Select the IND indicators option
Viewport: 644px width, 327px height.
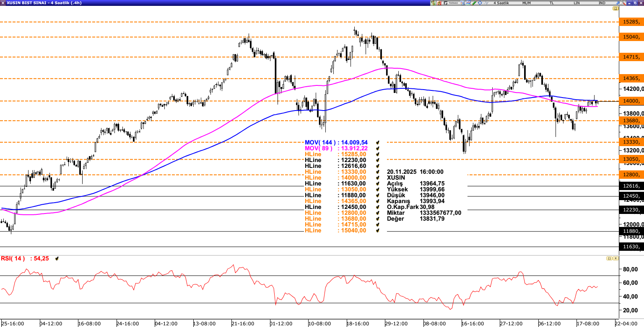pos(602,3)
